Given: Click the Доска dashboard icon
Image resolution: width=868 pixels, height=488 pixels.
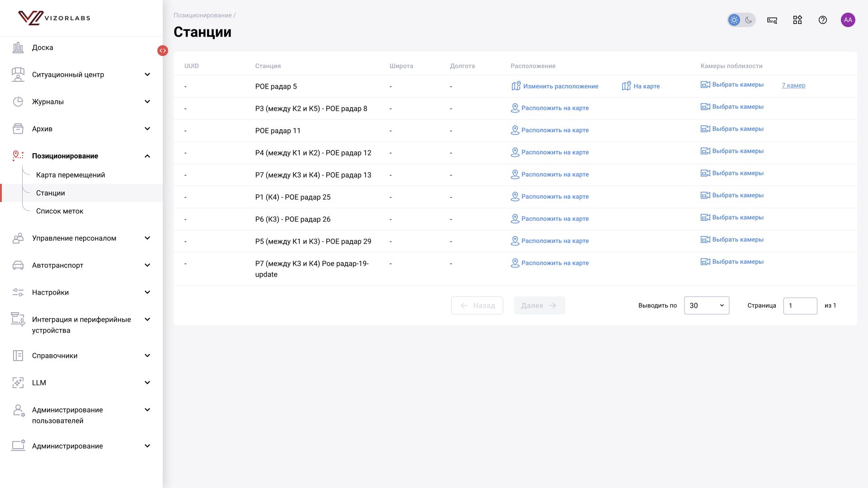Looking at the screenshot, I should [x=18, y=47].
